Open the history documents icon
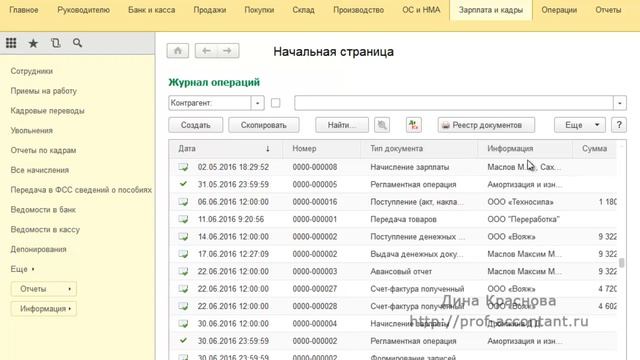 pos(56,43)
